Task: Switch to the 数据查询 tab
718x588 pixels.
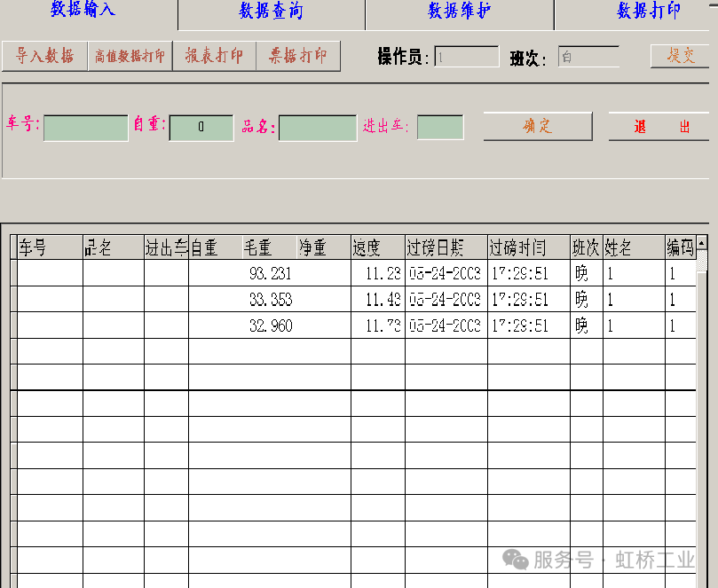Action: [271, 12]
